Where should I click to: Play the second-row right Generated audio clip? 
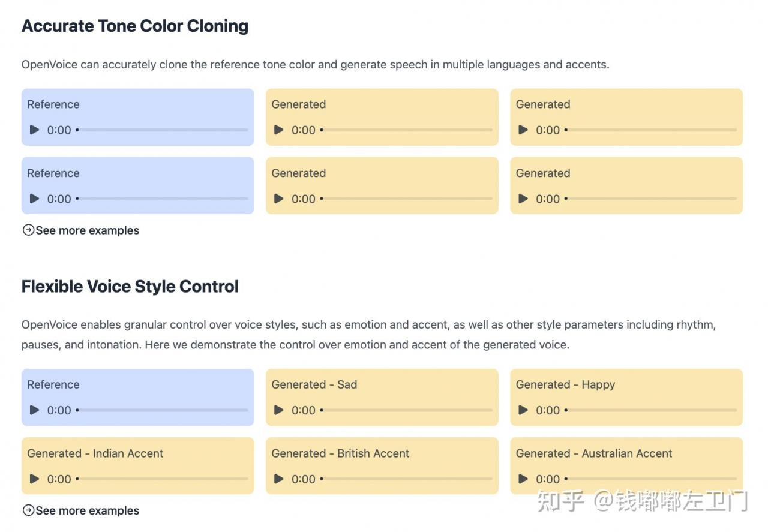point(523,199)
